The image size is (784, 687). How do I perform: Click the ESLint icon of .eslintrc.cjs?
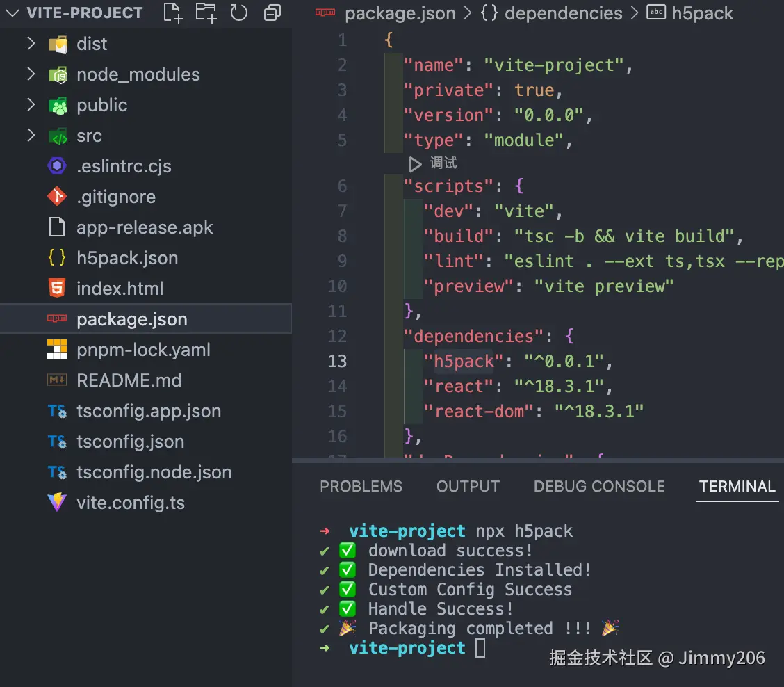[57, 165]
